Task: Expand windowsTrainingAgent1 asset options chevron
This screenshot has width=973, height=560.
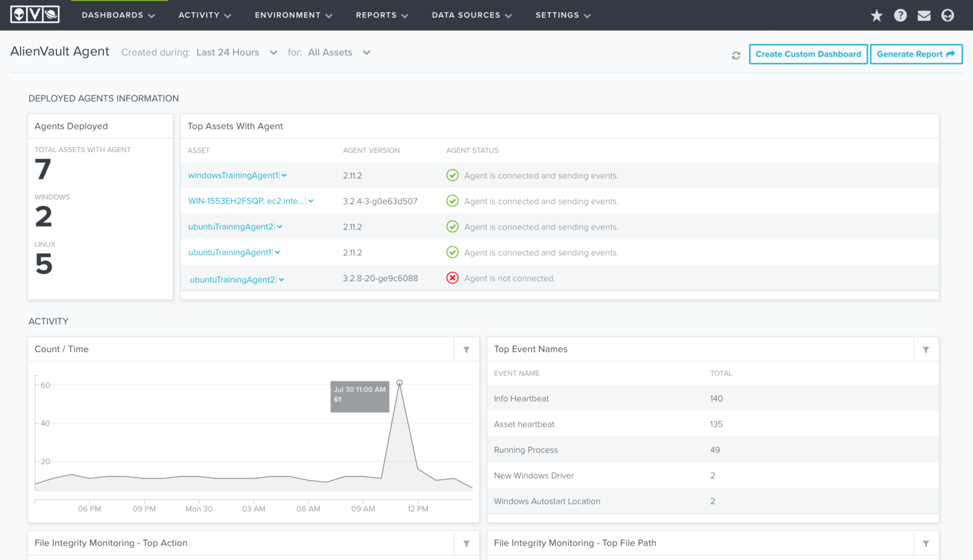Action: click(x=284, y=176)
